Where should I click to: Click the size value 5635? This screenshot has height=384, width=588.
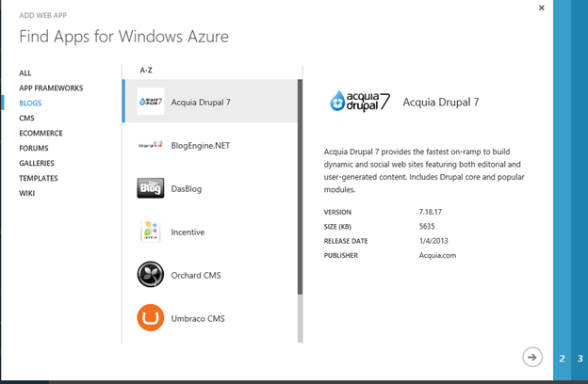click(x=427, y=226)
